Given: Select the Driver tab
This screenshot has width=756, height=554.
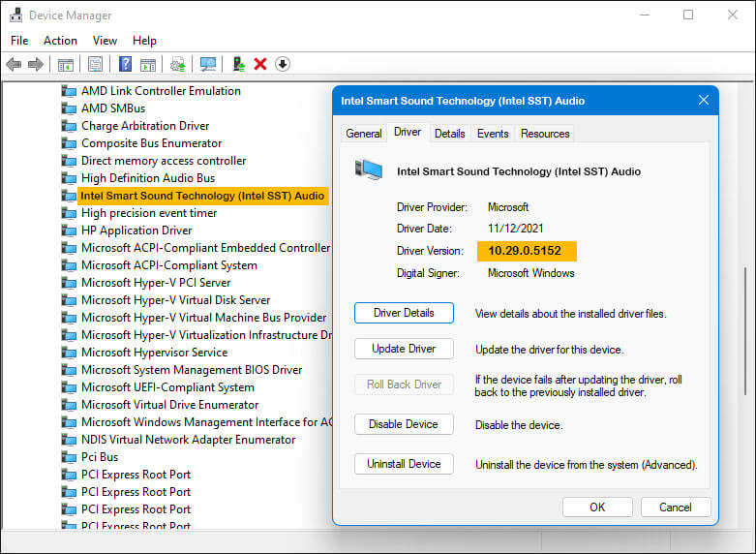Looking at the screenshot, I should (x=408, y=133).
